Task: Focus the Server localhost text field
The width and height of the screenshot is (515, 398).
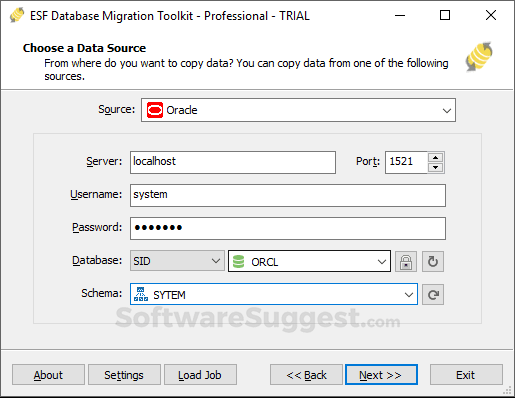Action: pyautogui.click(x=233, y=162)
